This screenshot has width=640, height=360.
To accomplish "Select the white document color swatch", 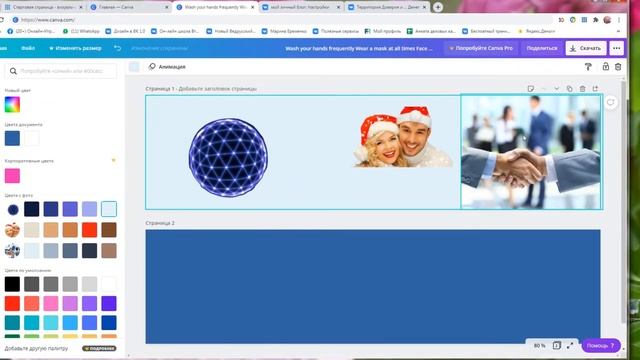I will [x=31, y=138].
